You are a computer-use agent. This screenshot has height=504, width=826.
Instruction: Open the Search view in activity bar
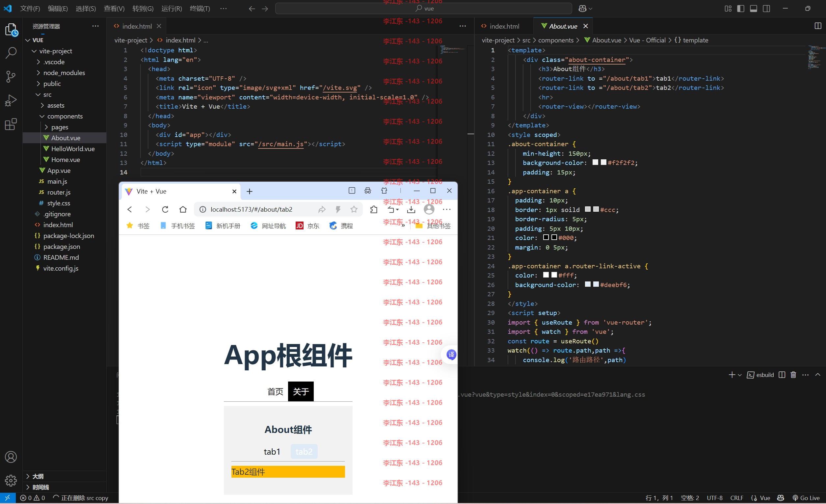[x=11, y=53]
